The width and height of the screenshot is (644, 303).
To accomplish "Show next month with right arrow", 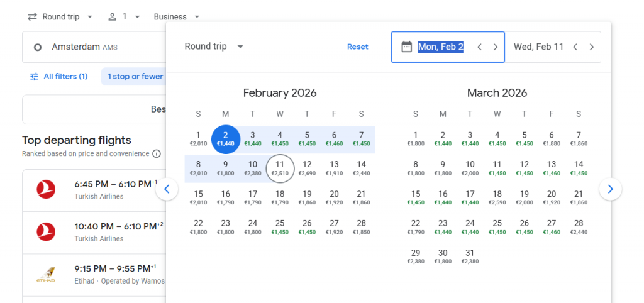I will pos(610,189).
